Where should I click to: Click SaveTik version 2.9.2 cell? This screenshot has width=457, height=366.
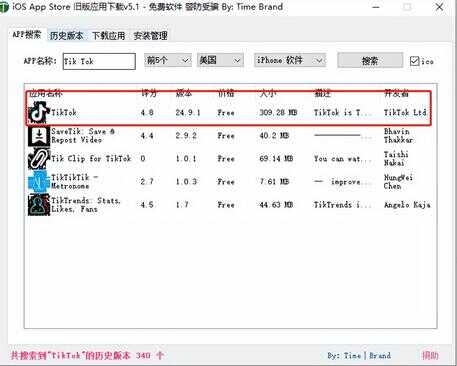click(186, 136)
